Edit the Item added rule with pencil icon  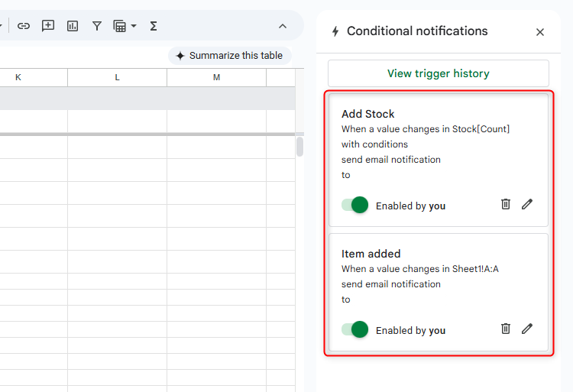(527, 329)
